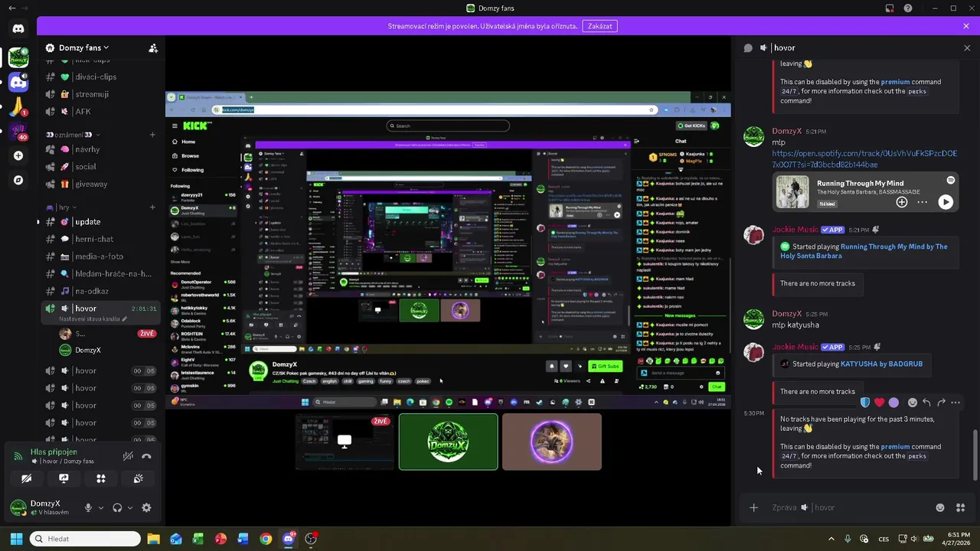The width and height of the screenshot is (980, 551).
Task: Open the praying hands emoji server
Action: 18,106
